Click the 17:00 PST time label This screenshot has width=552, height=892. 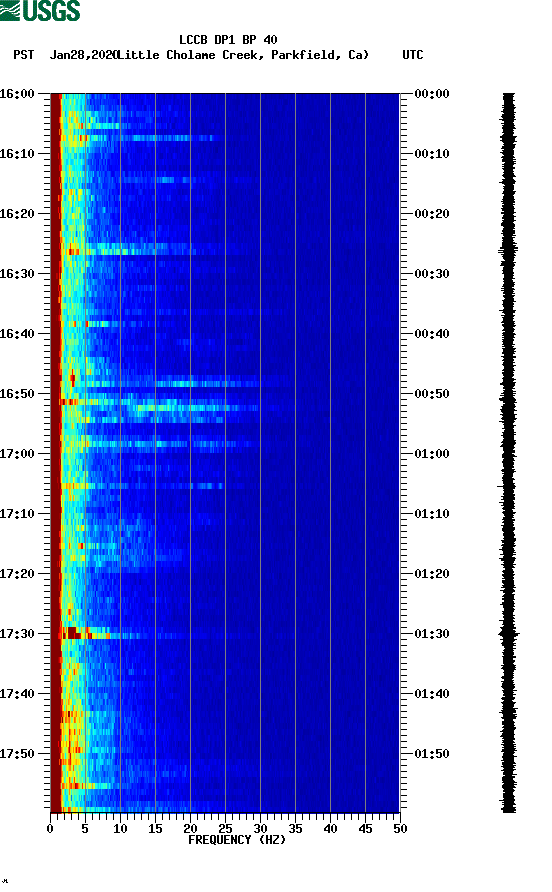click(x=17, y=453)
